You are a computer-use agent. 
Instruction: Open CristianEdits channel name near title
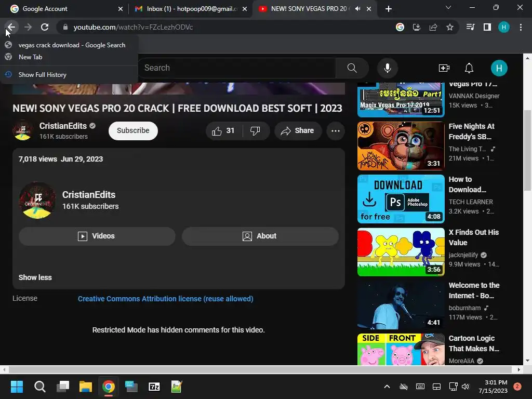point(63,126)
